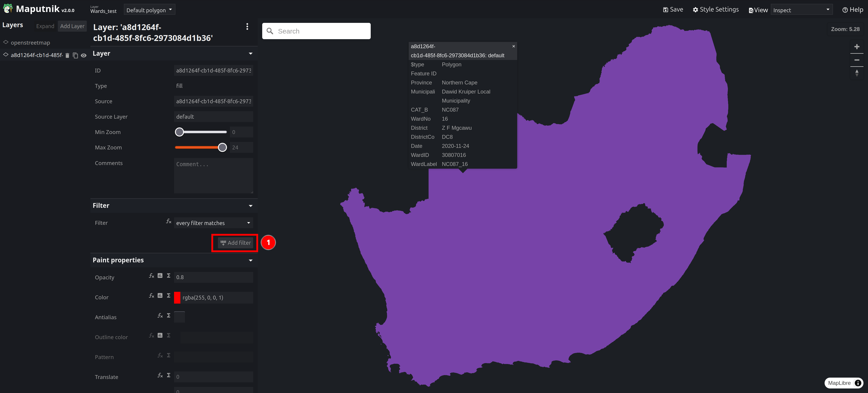This screenshot has width=868, height=393.
Task: Click the rgba(255,0,0,1) color swatch
Action: [178, 298]
